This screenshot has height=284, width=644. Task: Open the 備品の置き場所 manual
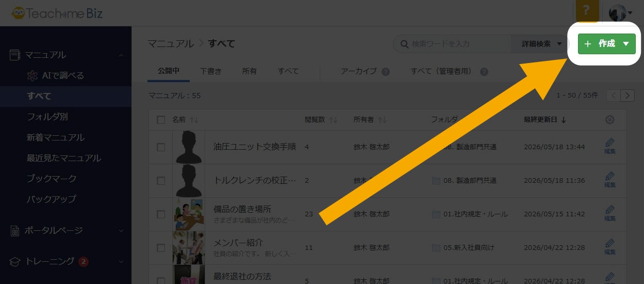[x=242, y=209]
